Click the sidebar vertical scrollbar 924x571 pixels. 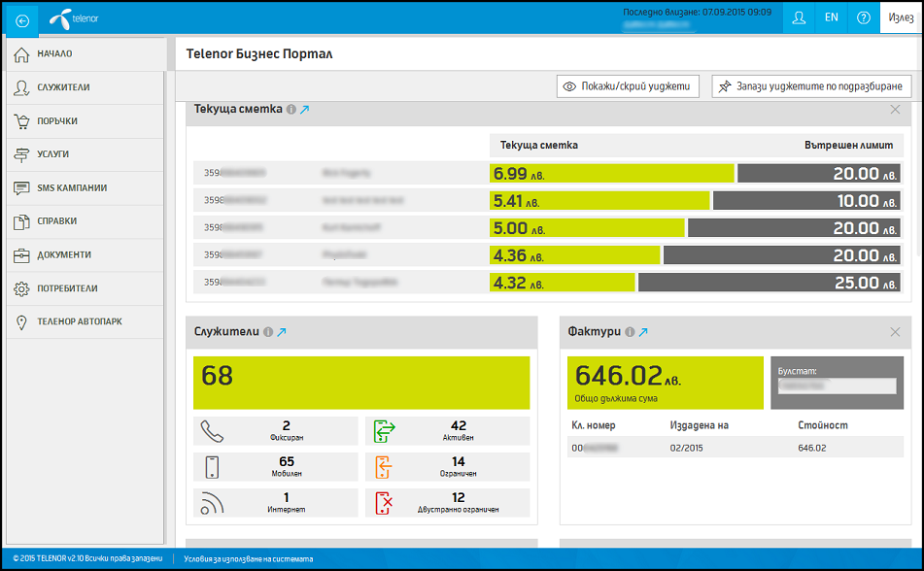point(165,307)
